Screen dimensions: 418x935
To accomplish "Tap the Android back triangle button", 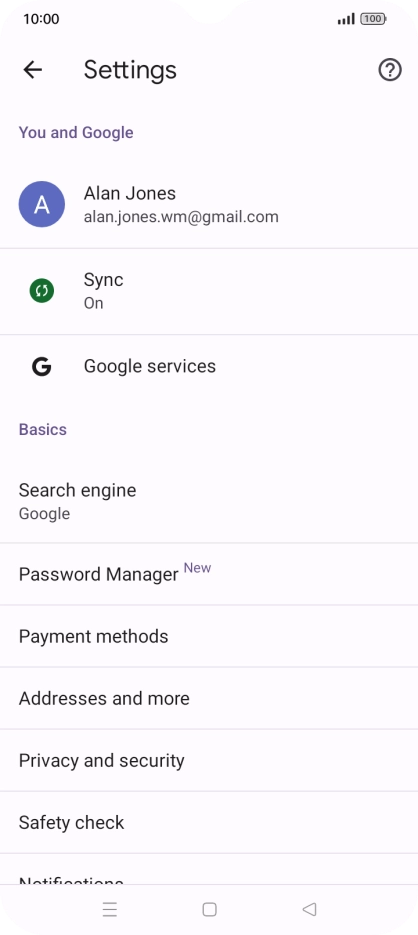I will point(309,909).
